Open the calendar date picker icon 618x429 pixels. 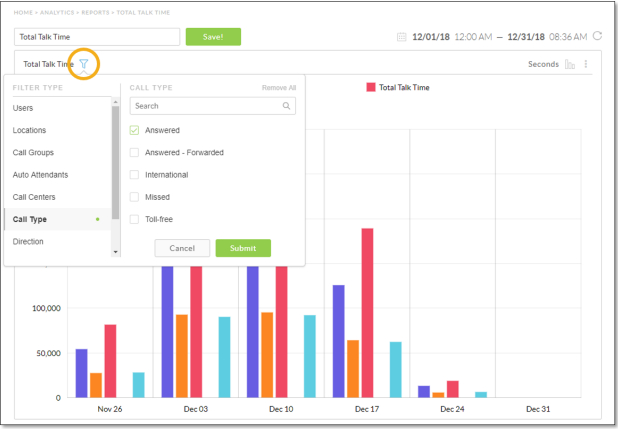point(401,37)
